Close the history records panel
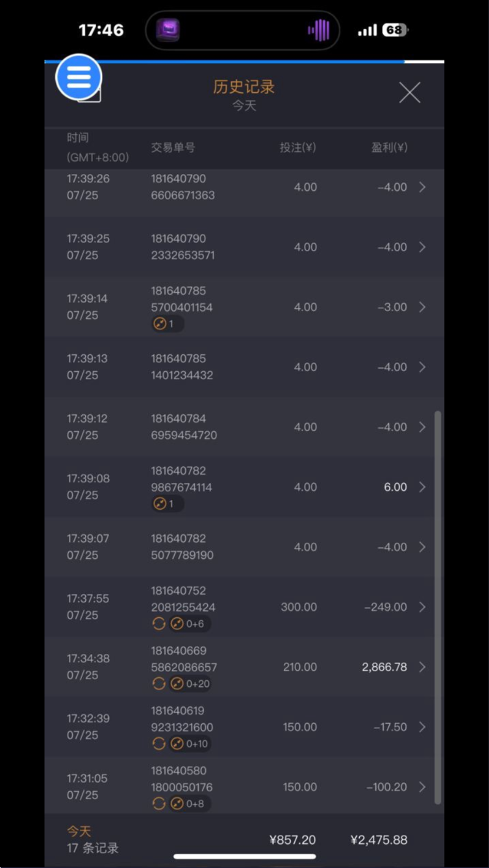This screenshot has height=868, width=489. [x=409, y=93]
